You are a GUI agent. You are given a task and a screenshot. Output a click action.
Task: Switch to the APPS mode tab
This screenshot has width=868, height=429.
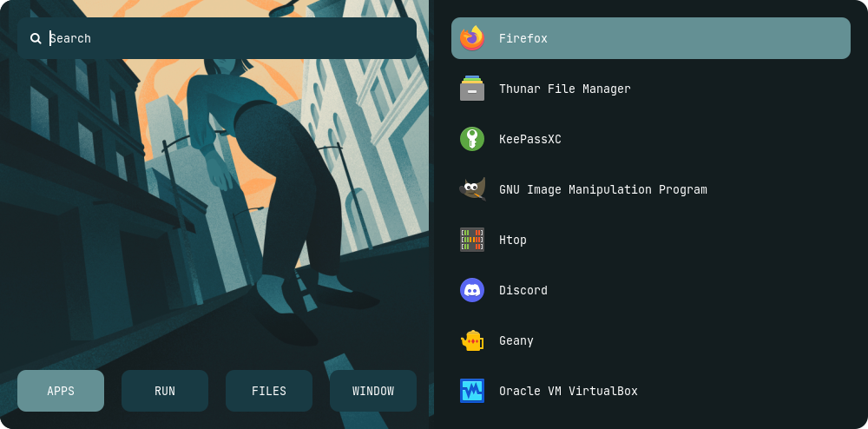tap(61, 391)
